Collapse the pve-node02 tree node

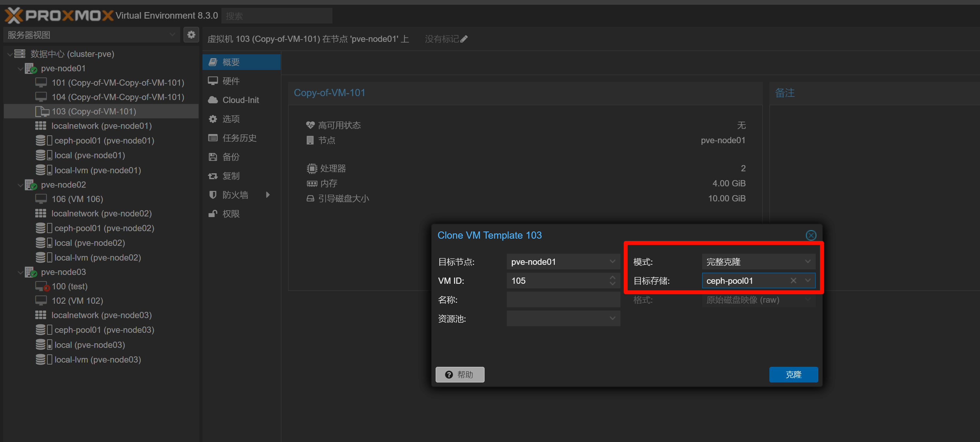pyautogui.click(x=20, y=185)
